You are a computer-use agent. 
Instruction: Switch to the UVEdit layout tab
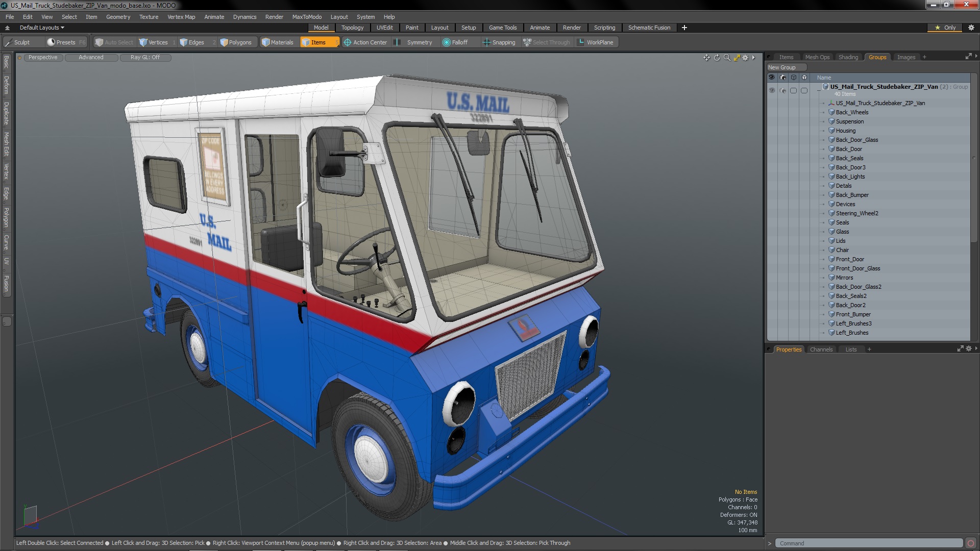click(x=384, y=28)
